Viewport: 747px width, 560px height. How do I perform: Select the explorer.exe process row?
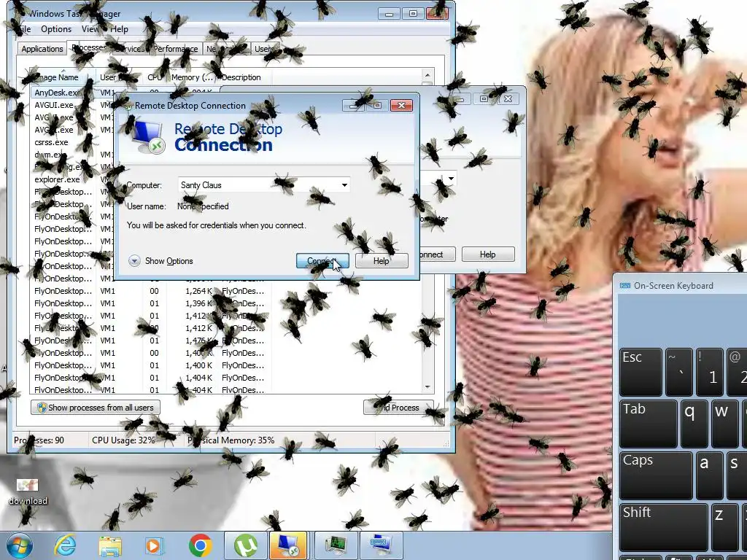73,179
